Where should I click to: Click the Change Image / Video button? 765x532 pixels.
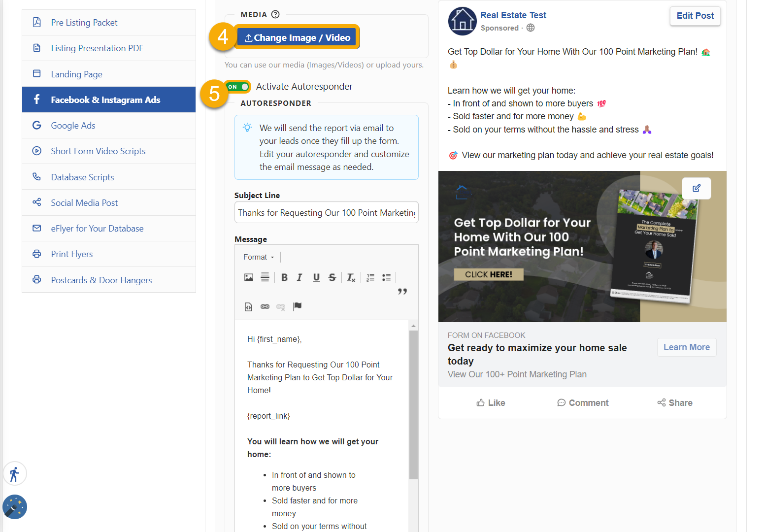(x=297, y=37)
